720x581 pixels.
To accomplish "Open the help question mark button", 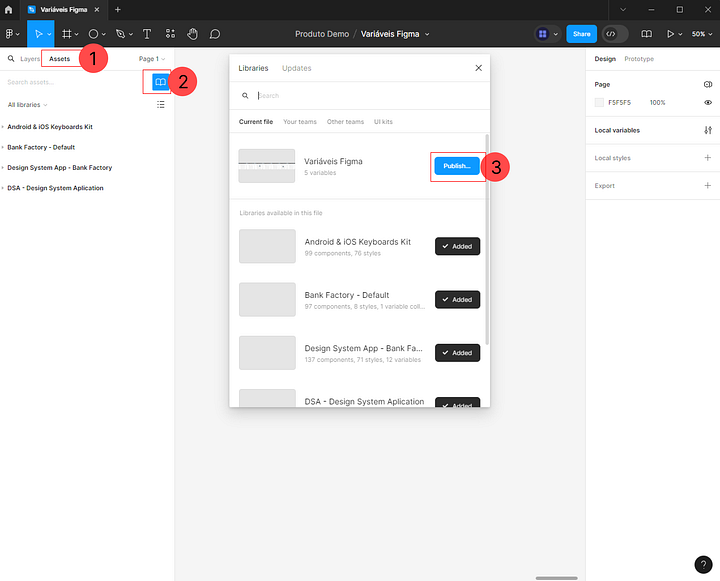I will [x=703, y=564].
